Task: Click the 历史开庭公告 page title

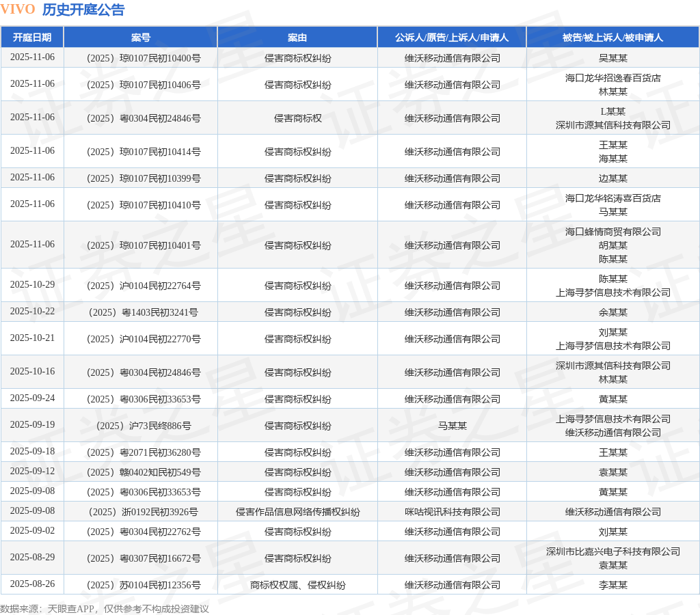Action: 83,10
